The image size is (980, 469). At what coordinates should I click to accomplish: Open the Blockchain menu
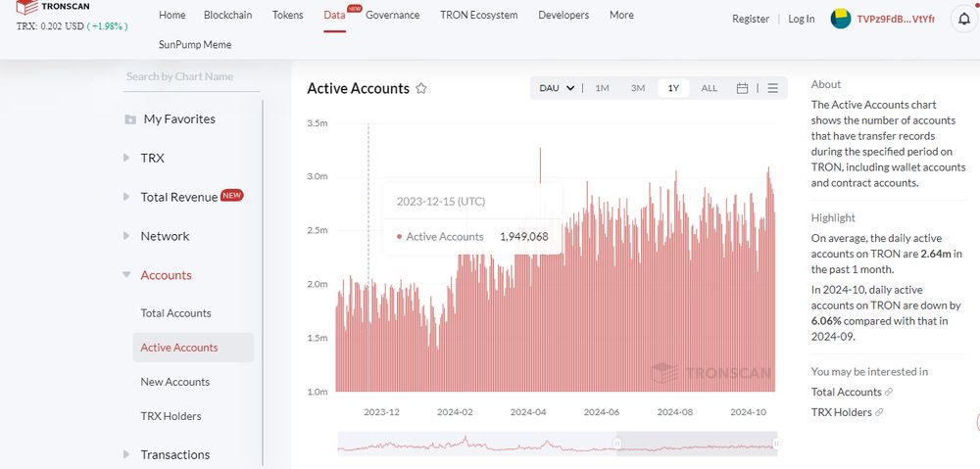[227, 15]
